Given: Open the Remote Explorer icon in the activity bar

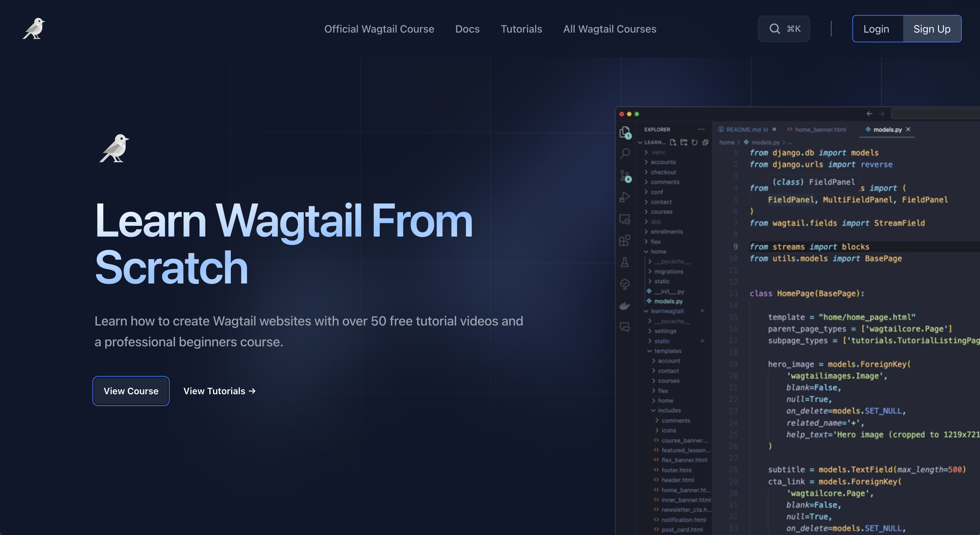Looking at the screenshot, I should point(625,219).
